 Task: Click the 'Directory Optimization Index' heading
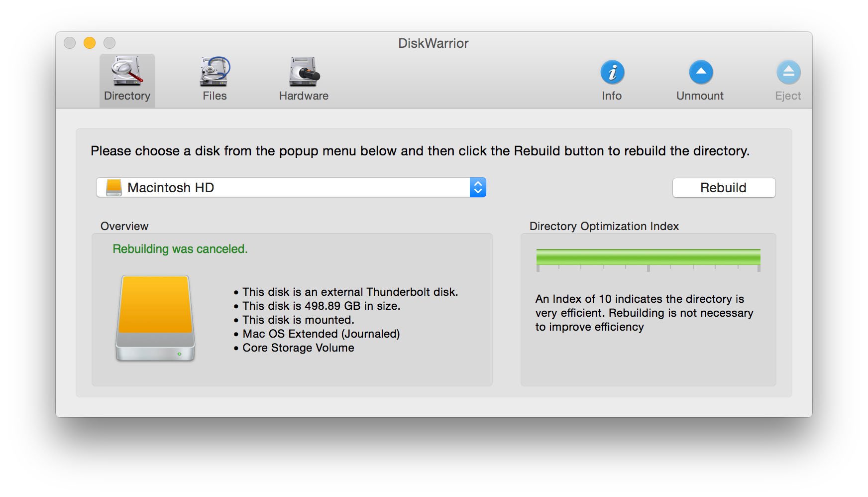(x=604, y=226)
